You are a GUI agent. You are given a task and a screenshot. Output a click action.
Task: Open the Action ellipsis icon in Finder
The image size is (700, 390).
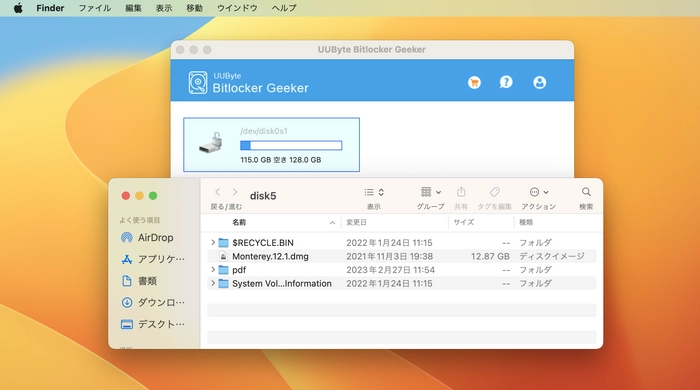534,192
